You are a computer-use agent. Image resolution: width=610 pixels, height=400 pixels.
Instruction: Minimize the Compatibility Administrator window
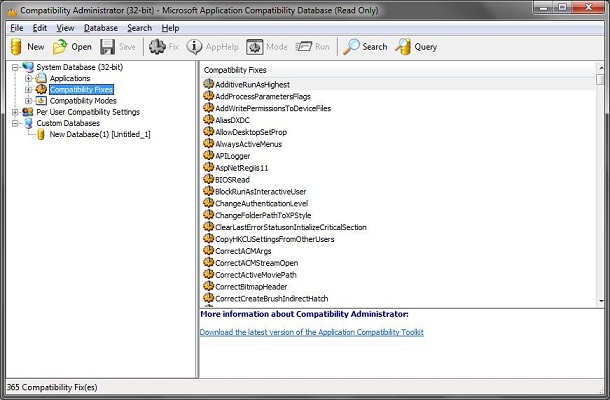(x=544, y=8)
